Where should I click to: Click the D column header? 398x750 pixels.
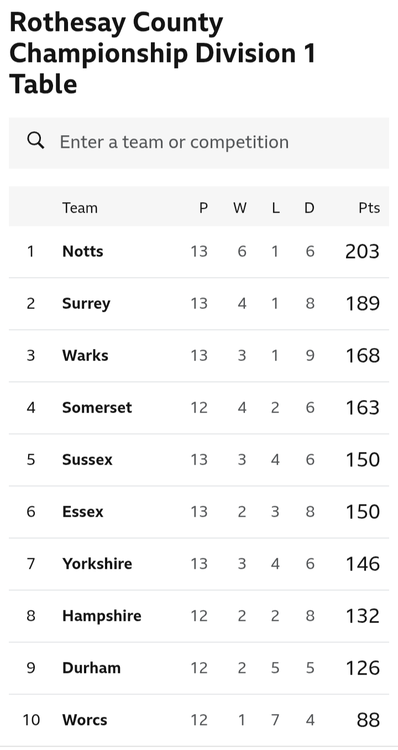click(x=310, y=208)
